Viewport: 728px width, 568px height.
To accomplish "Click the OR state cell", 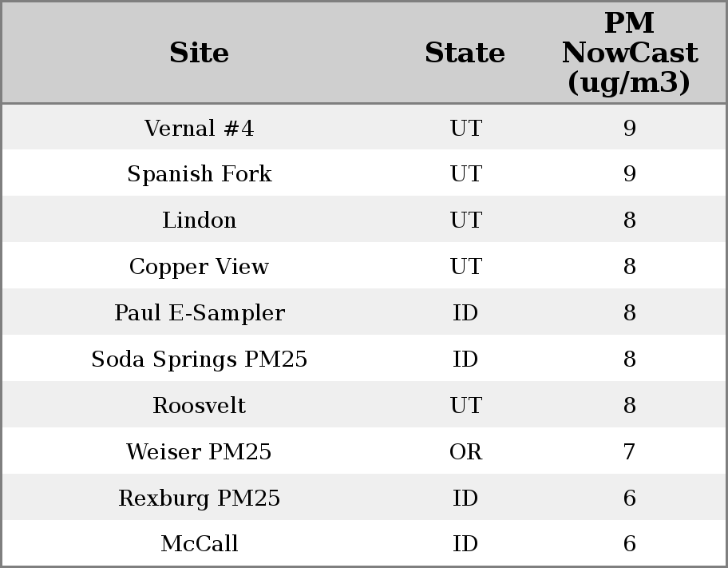I will point(465,452).
